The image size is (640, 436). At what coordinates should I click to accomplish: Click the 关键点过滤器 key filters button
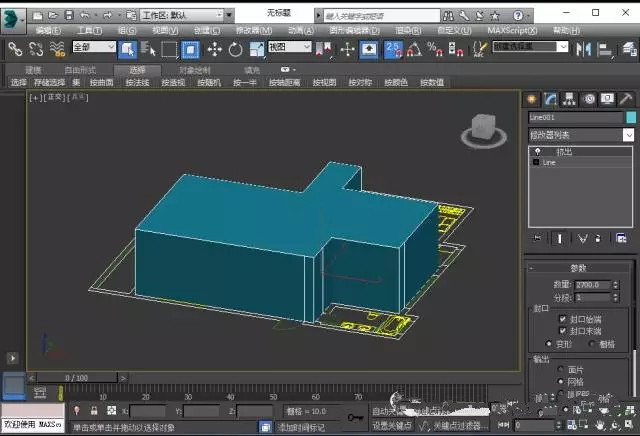(460, 426)
